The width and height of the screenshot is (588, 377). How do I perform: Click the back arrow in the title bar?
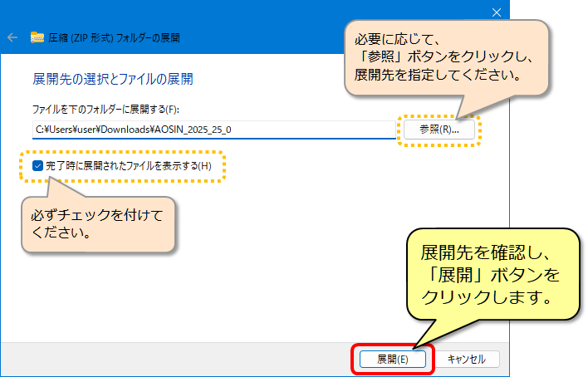[x=12, y=37]
